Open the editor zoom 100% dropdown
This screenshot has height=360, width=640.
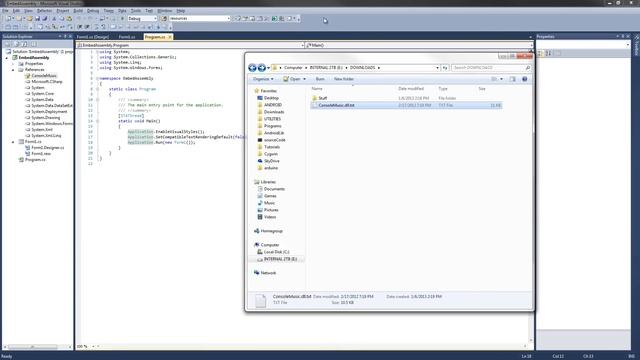(x=93, y=347)
